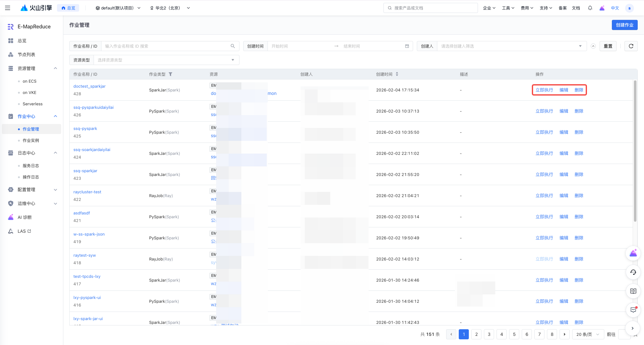
Task: Click the search magnifier in 作业名称 field
Action: (233, 46)
